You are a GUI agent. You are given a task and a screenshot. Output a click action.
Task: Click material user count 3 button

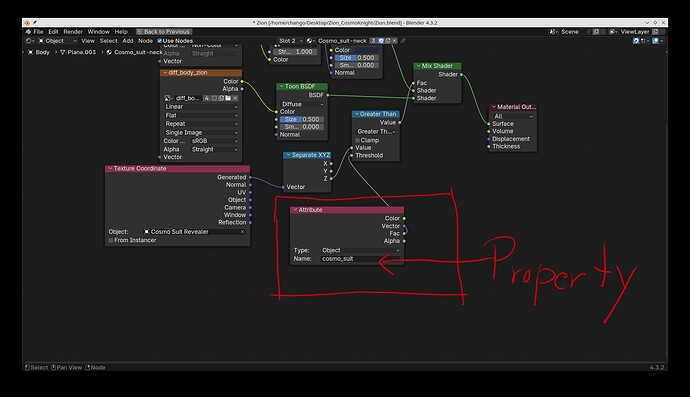coord(374,40)
